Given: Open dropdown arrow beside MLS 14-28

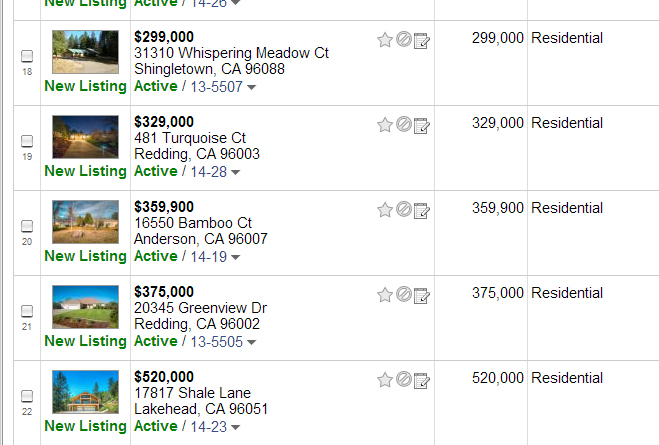Looking at the screenshot, I should coord(236,172).
